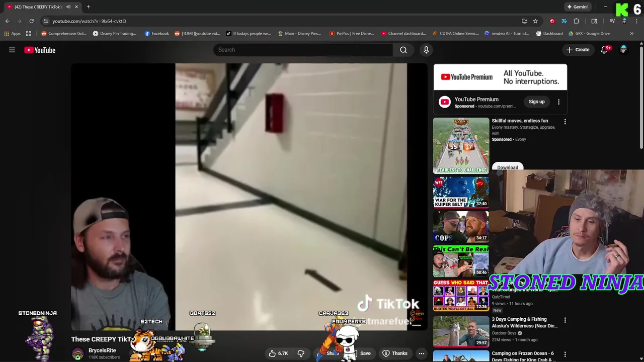Click Sign up for YouTube Premium

coord(536,102)
